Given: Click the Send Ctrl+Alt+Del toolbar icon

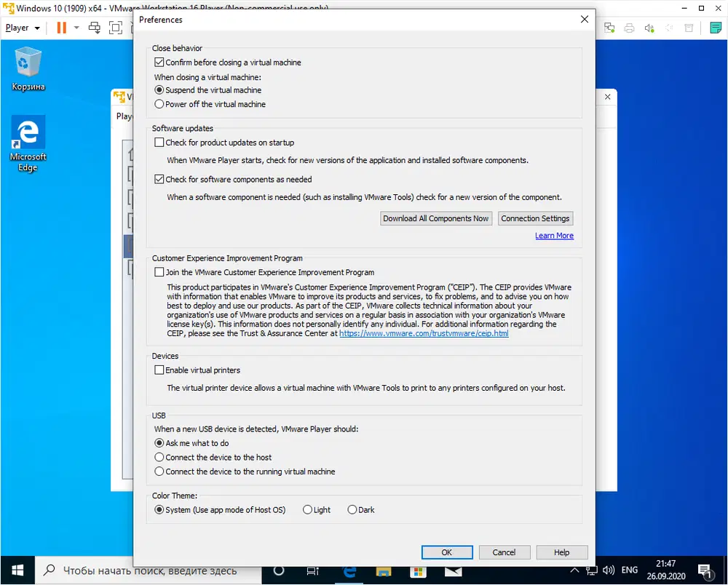Looking at the screenshot, I should point(94,28).
